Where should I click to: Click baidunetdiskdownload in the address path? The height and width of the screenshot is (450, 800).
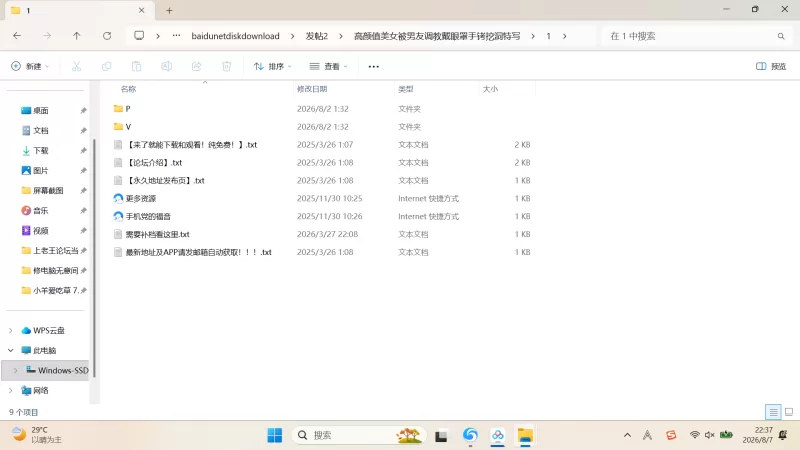(235, 36)
